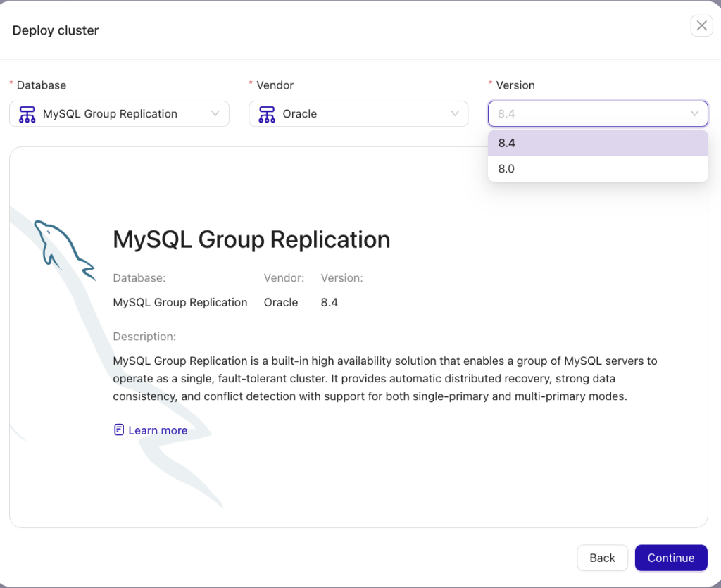This screenshot has width=721, height=588.
Task: Select version 8.4 from the list
Action: pyautogui.click(x=507, y=143)
